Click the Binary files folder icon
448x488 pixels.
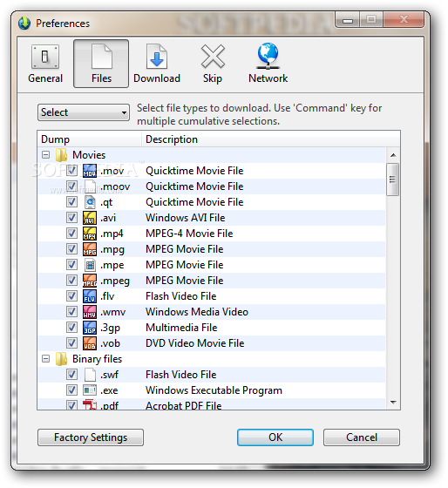click(x=61, y=359)
